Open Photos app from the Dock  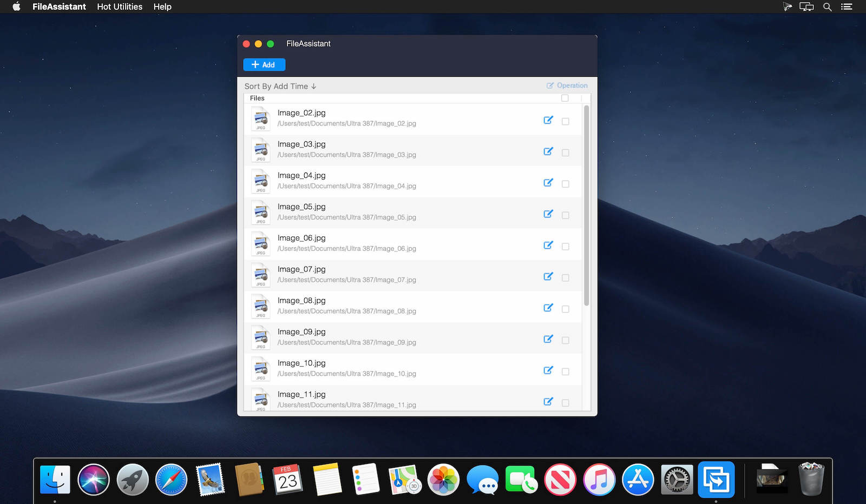click(x=443, y=480)
